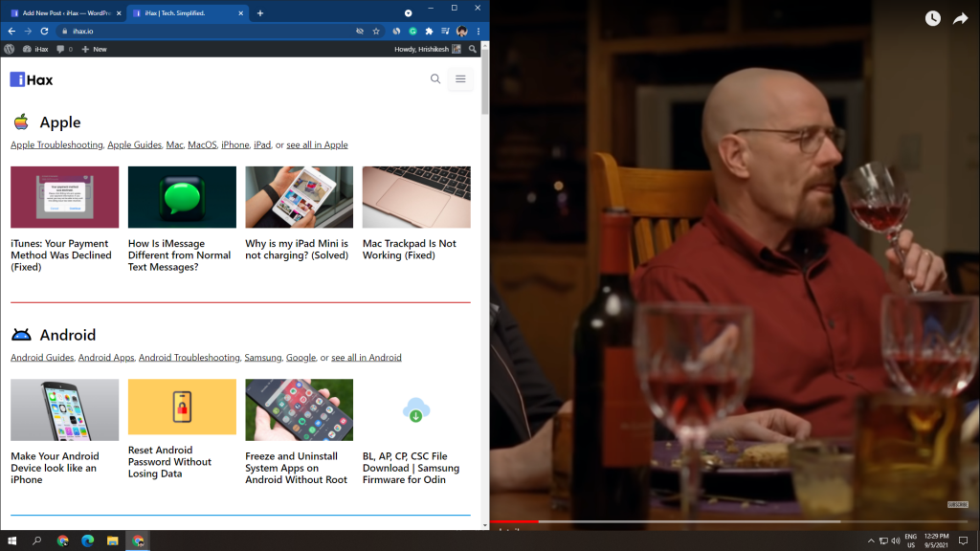Open the media control queue icon

(x=445, y=31)
